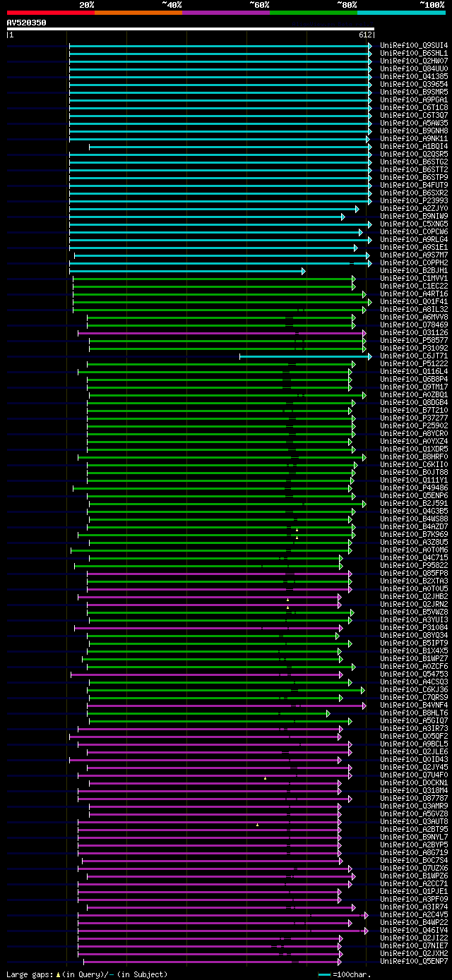Open hit UniRef100_Q2HW07

pyautogui.click(x=414, y=61)
